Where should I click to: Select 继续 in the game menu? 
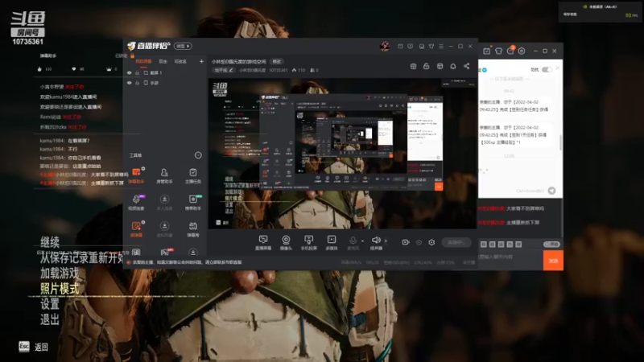(50, 242)
